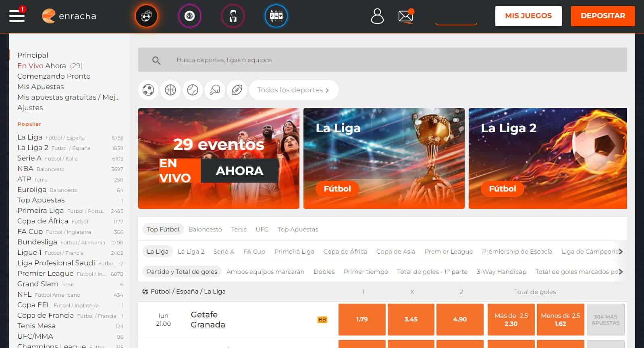Screen dimensions: 644x348
Task: Select the Tenis tab
Action: pyautogui.click(x=239, y=229)
